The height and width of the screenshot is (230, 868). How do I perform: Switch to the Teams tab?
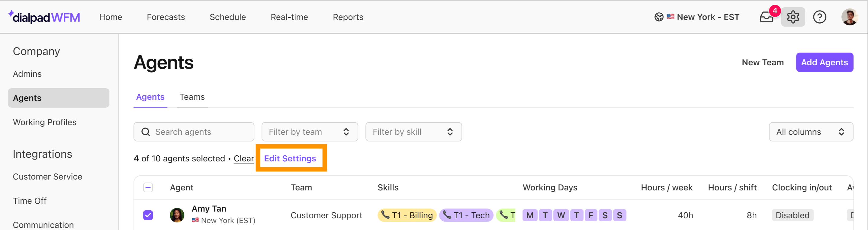coord(192,97)
